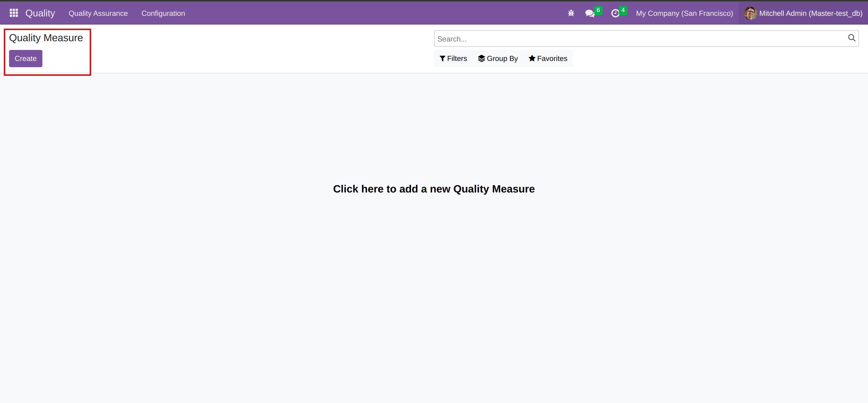Expand the Group By dropdown
This screenshot has height=403, width=868.
(498, 59)
